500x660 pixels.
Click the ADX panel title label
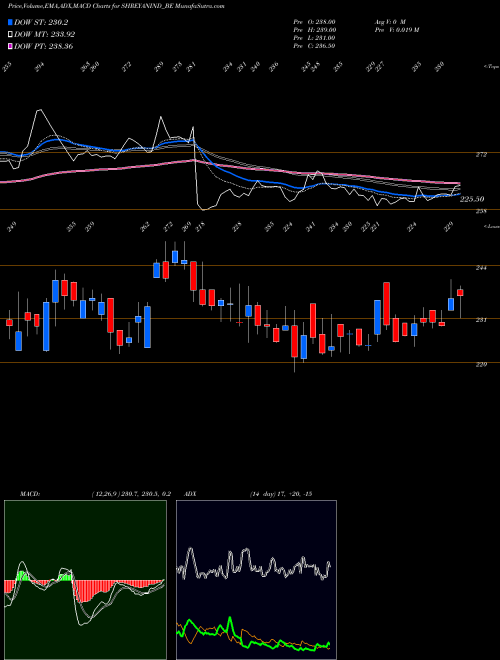pos(190,494)
